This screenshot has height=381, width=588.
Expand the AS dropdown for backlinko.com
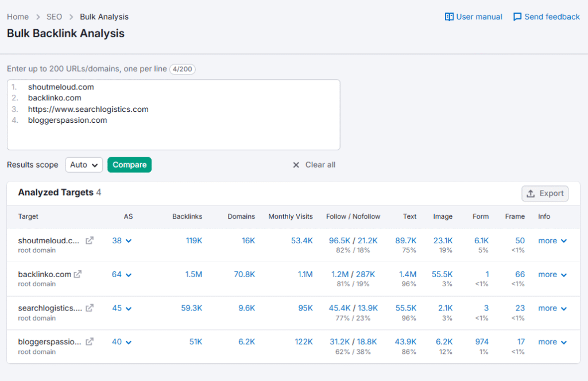tap(122, 274)
